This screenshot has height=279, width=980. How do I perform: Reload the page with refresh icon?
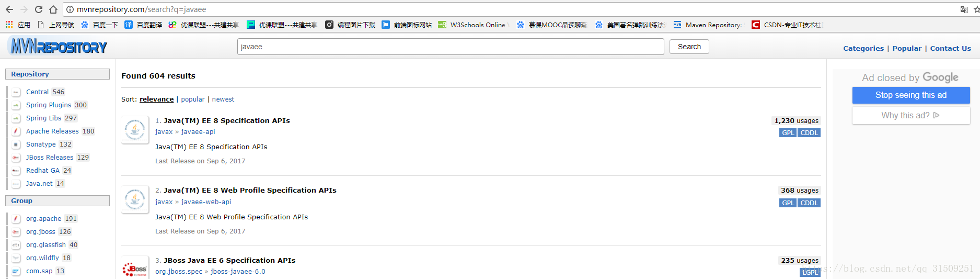click(x=39, y=9)
